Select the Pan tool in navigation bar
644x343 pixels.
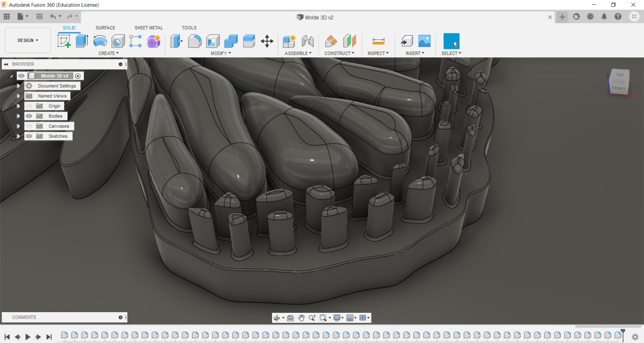click(301, 318)
